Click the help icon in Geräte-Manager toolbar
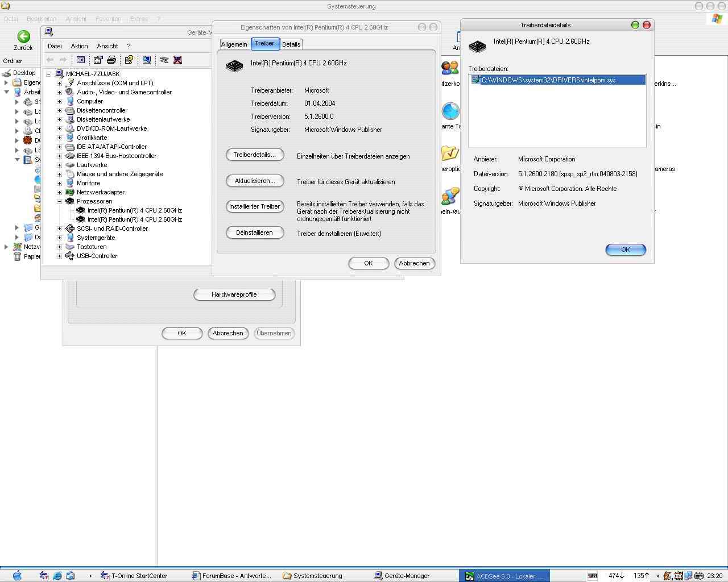Image resolution: width=728 pixels, height=582 pixels. [129, 60]
